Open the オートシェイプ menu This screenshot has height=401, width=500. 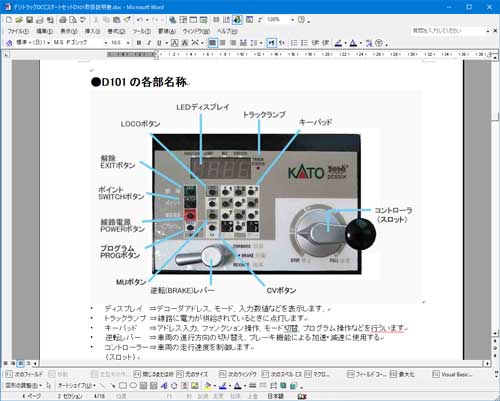(76, 386)
